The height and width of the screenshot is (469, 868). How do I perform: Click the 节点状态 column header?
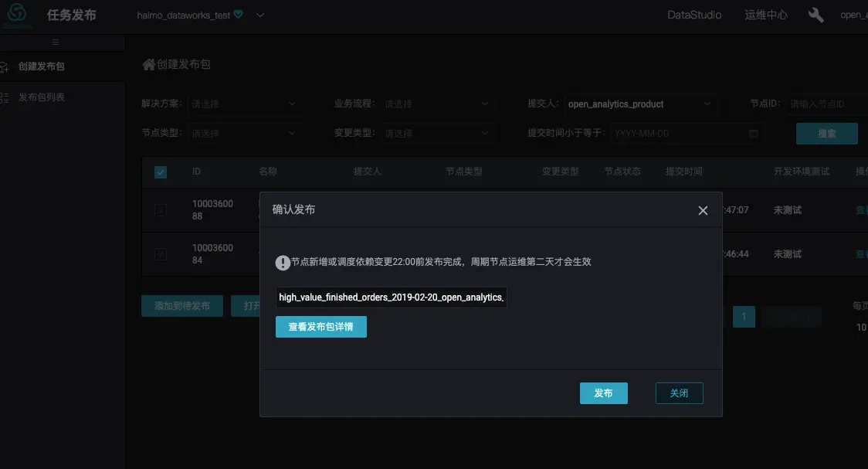pyautogui.click(x=622, y=172)
